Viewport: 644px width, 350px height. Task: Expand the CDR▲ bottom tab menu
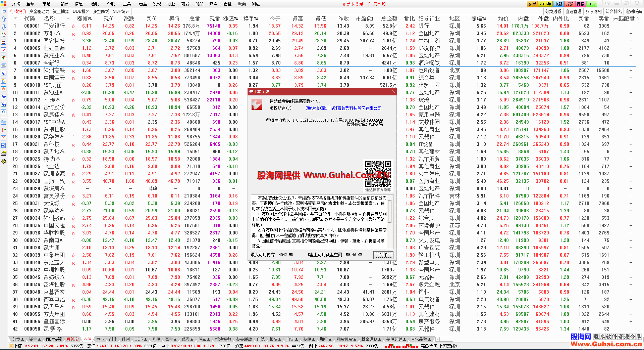tap(141, 339)
